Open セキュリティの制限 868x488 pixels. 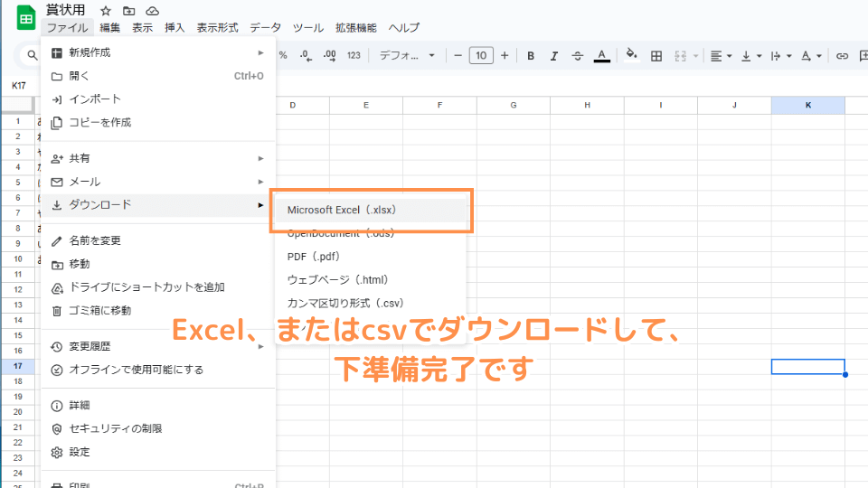[158, 428]
